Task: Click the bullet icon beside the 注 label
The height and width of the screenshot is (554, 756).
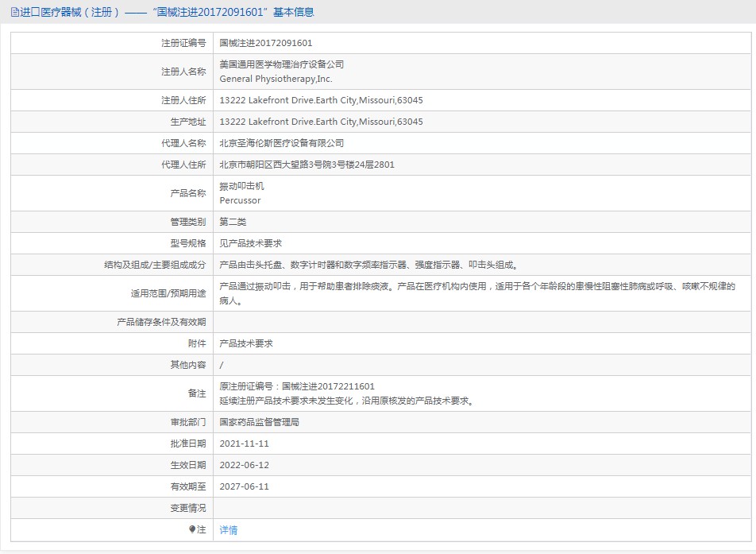Action: pos(191,529)
